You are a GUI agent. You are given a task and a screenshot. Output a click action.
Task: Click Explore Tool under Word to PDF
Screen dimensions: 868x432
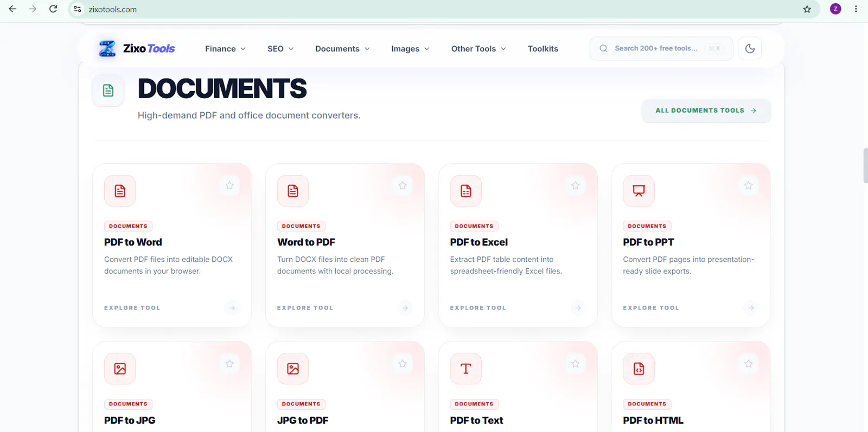(x=305, y=308)
